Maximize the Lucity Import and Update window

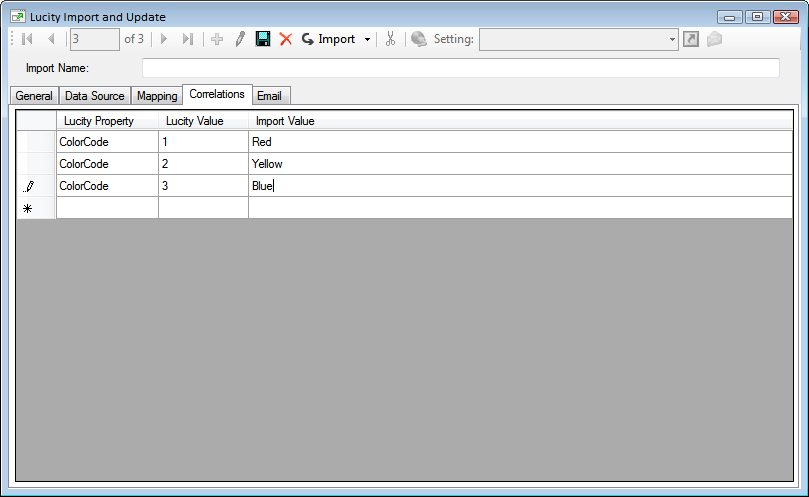coord(757,17)
